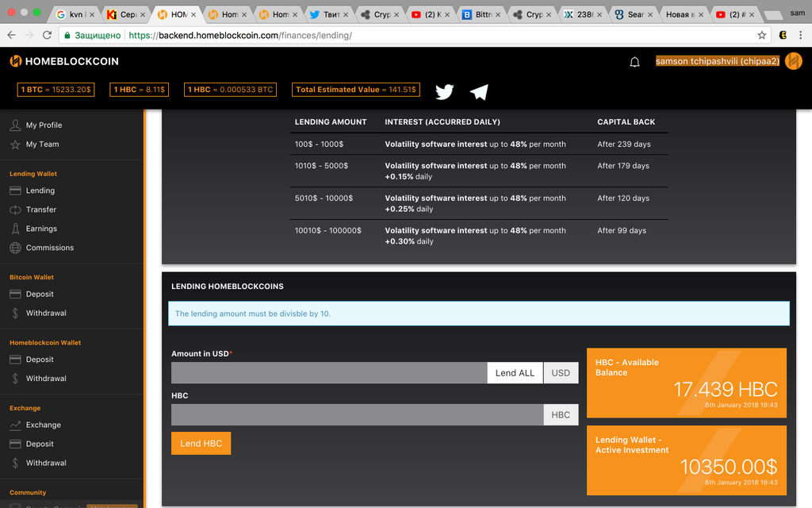The width and height of the screenshot is (812, 508).
Task: Click Homeblockcoin Wallet Withdrawal dollar icon
Action: (x=16, y=379)
